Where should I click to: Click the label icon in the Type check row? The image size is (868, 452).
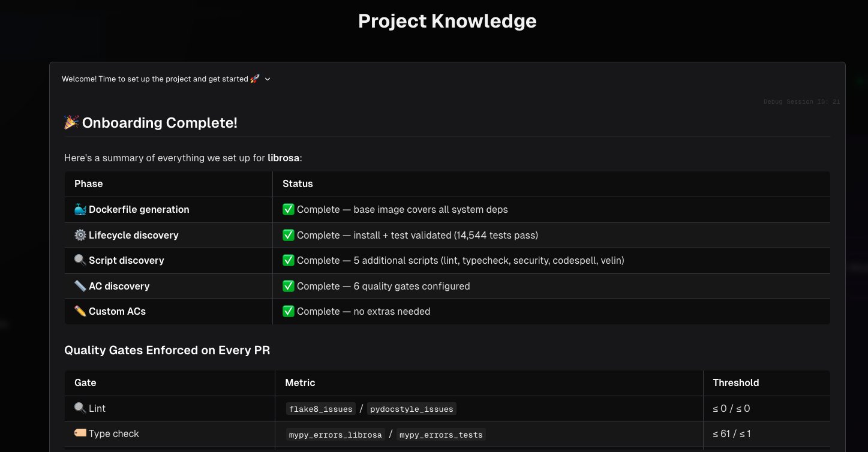click(x=80, y=434)
